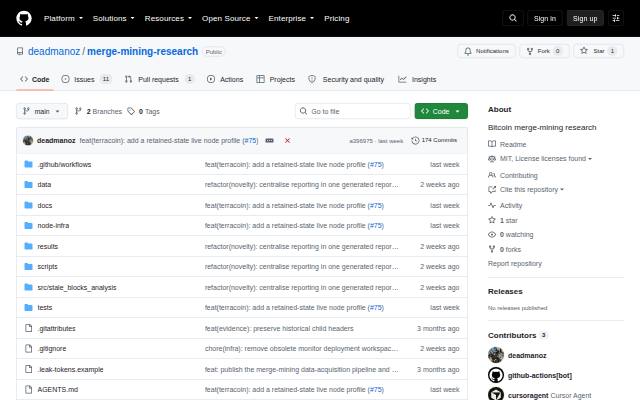
Task: Click the failed status red X icon
Action: click(x=287, y=140)
